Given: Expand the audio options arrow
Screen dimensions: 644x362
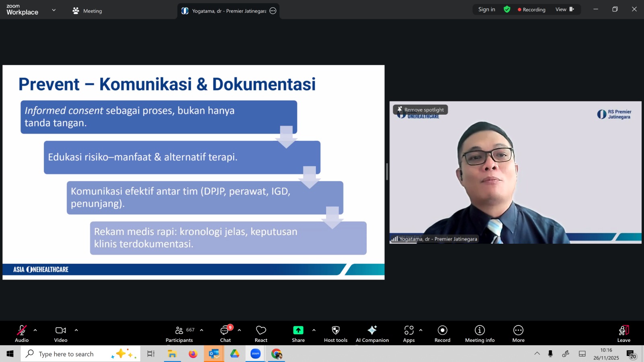Looking at the screenshot, I should pos(35,330).
